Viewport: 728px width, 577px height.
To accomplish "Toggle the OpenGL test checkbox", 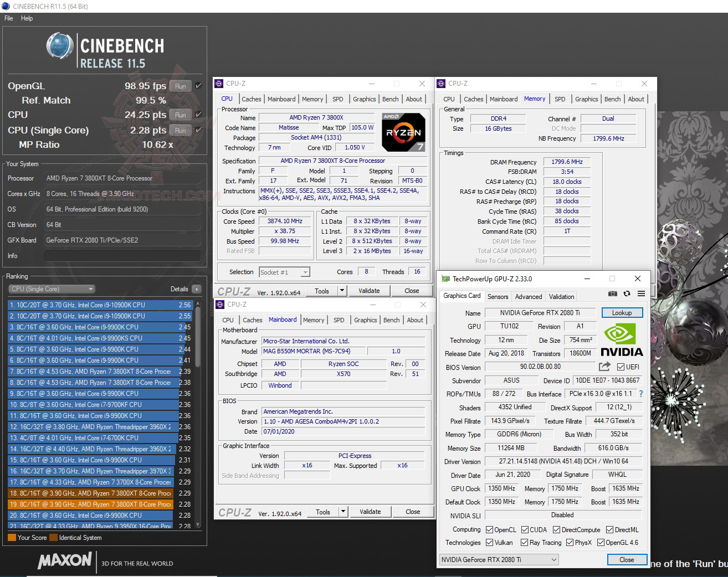I will [199, 86].
